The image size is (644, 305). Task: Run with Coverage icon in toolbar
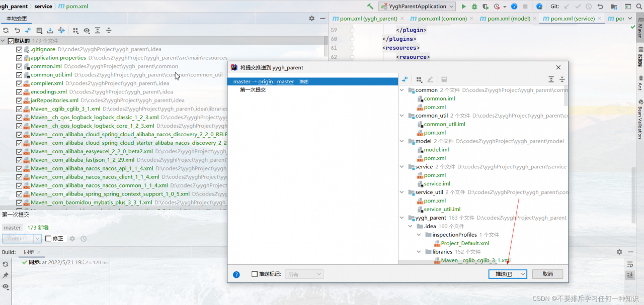point(486,7)
